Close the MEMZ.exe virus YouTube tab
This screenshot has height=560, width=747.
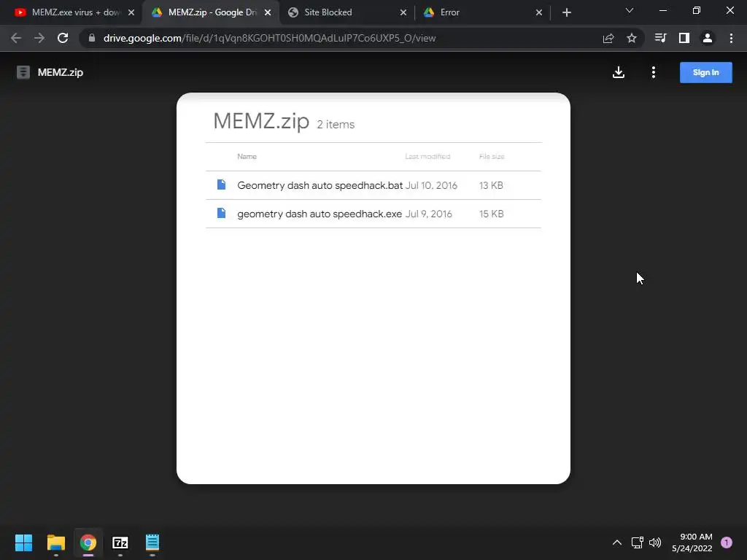coord(131,12)
